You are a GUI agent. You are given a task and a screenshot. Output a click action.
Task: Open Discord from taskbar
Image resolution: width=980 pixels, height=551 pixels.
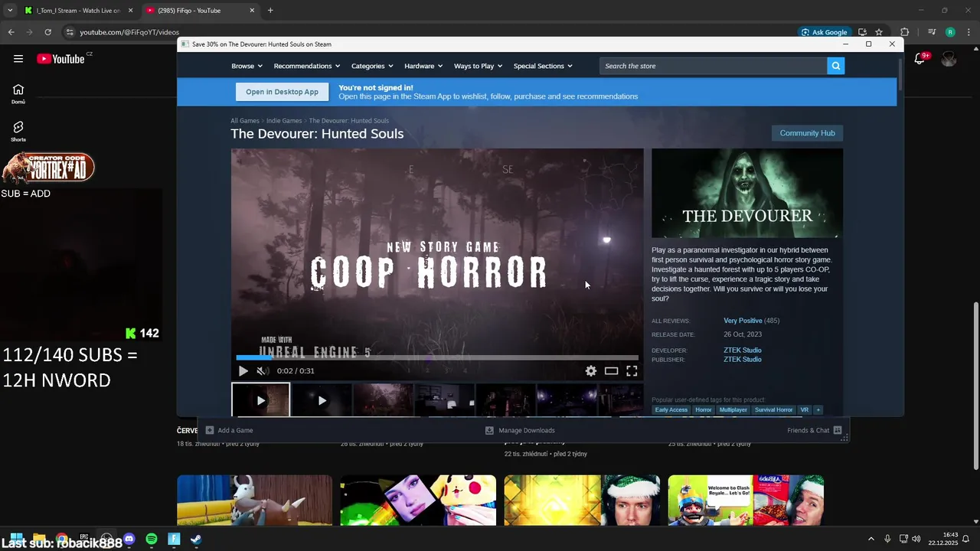tap(129, 540)
